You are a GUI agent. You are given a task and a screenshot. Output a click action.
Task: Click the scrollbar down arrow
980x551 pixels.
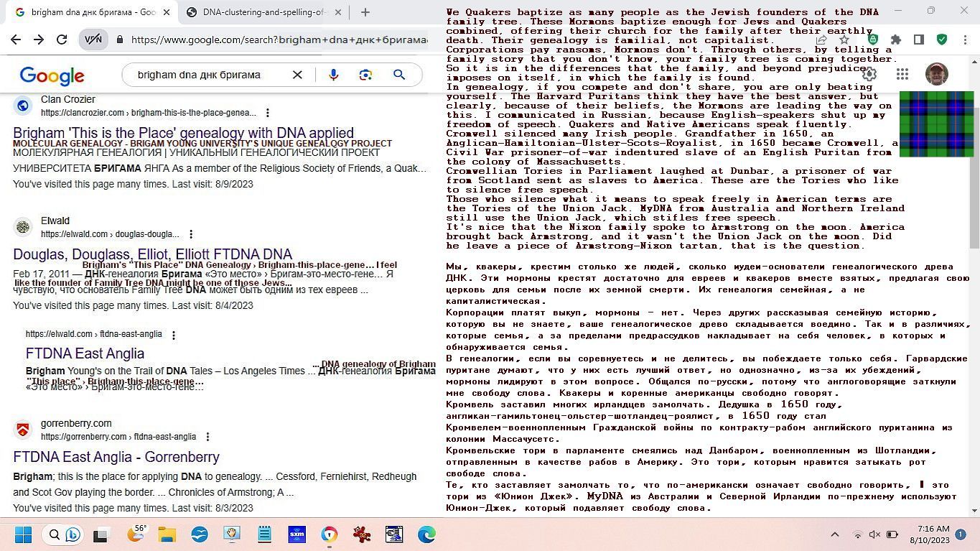pos(974,511)
